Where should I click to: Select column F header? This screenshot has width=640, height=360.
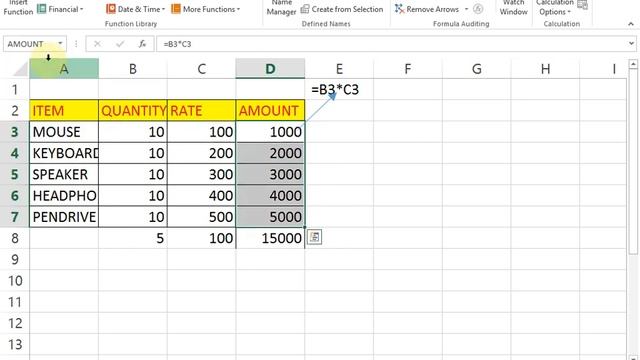coord(407,69)
